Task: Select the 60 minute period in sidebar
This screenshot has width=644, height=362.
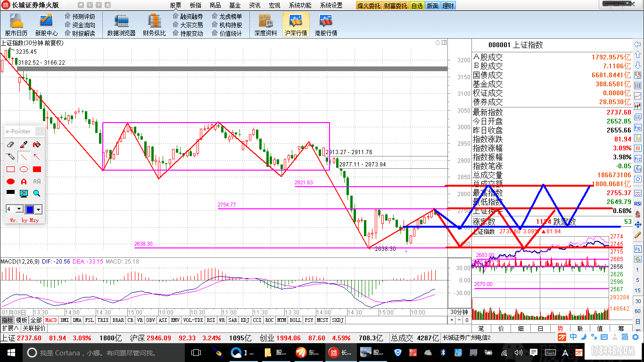Action: [x=638, y=311]
